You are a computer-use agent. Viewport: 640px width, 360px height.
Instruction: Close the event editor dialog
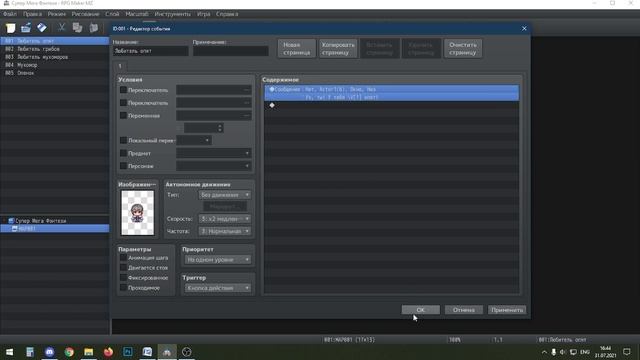click(x=524, y=29)
